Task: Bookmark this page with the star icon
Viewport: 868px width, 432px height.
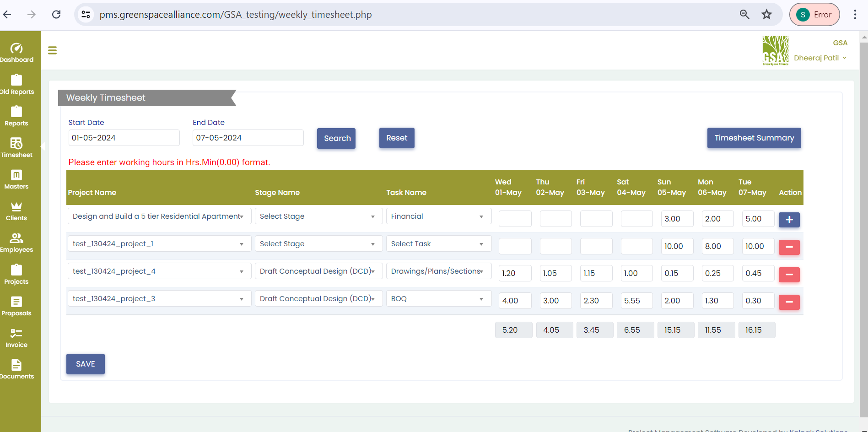Action: (x=766, y=15)
